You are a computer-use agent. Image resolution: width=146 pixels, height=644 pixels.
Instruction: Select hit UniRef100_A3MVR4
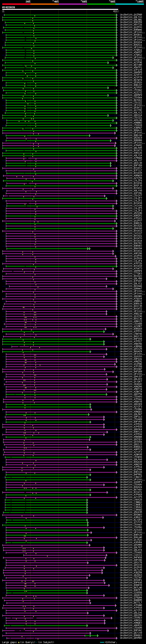131,542
